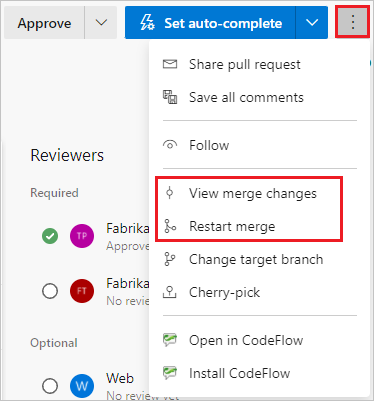Click the envelope icon beside Share pull request
This screenshot has height=401, width=374.
170,64
